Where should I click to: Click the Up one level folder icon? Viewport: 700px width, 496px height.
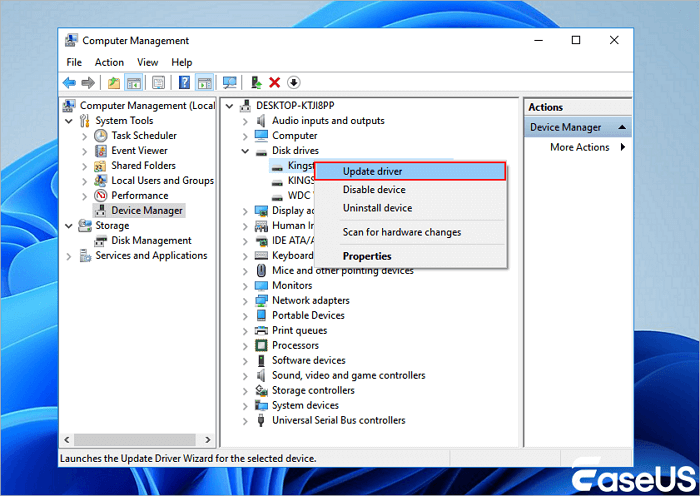coord(114,83)
